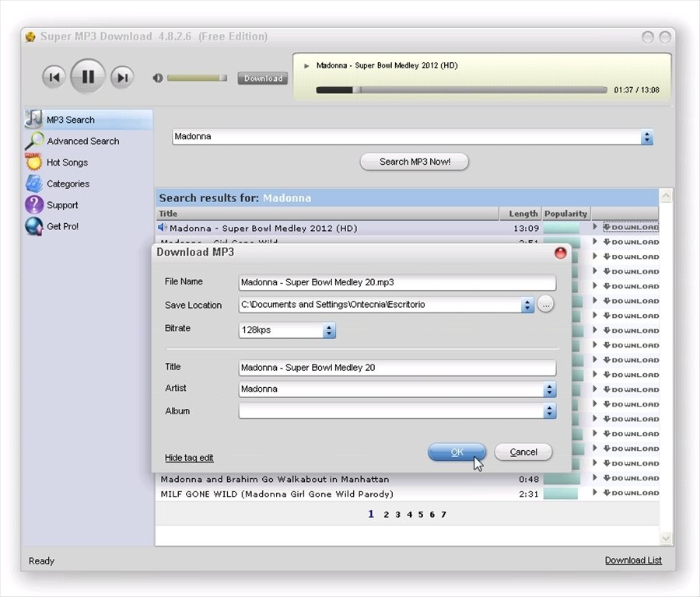
Task: Play the MILF GONE WILD result arrow
Action: (x=595, y=493)
